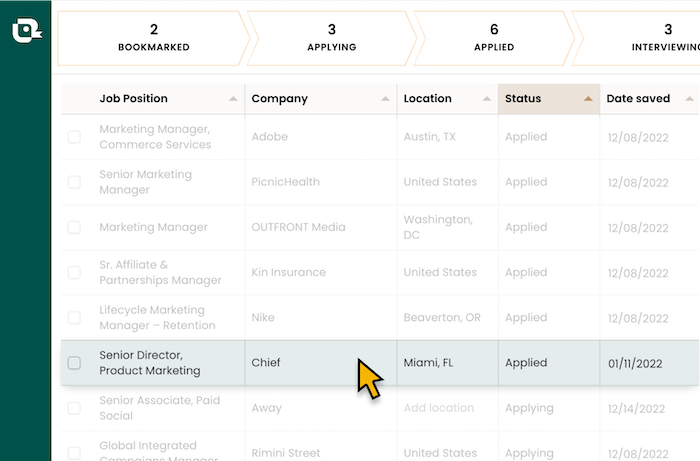Tick the checkbox for the Away row

point(74,408)
